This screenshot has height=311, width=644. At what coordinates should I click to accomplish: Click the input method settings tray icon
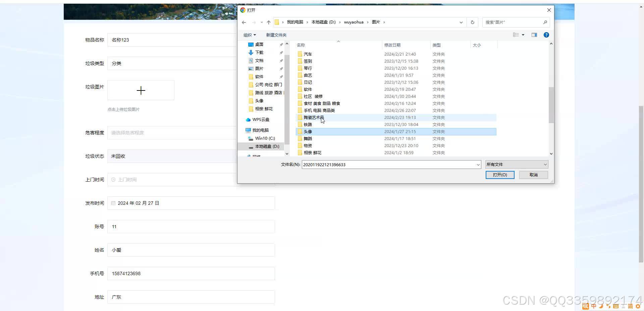(638, 306)
